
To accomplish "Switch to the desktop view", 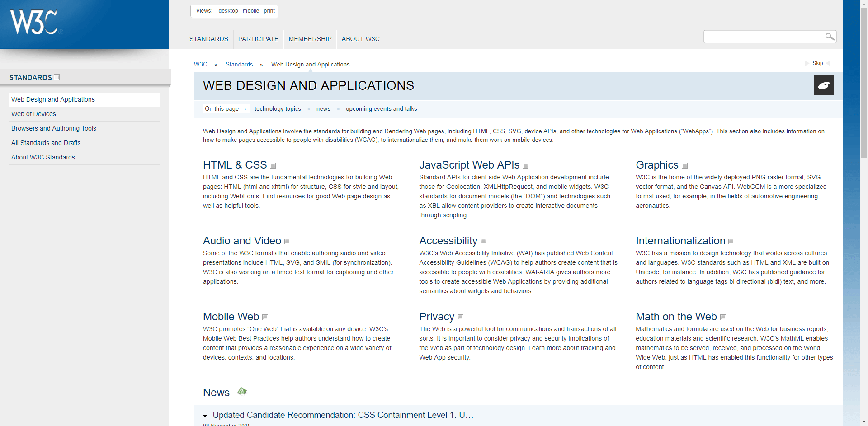I will point(228,10).
